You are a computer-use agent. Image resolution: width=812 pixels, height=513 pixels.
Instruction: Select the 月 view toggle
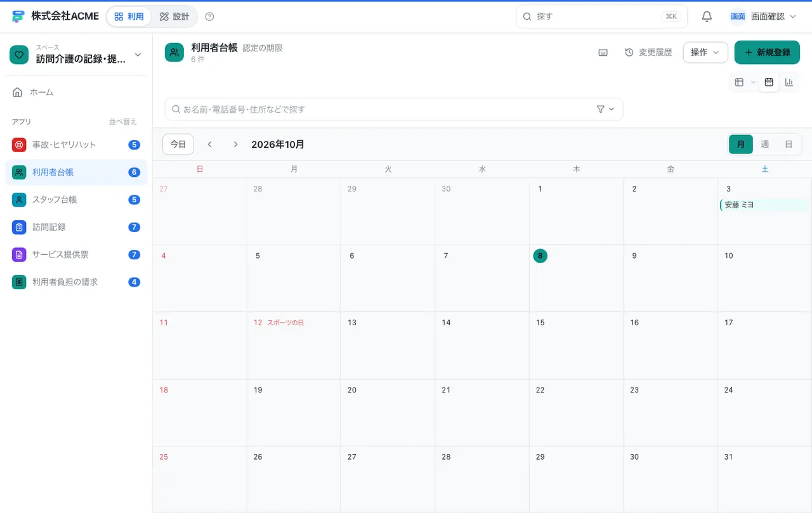[x=741, y=144]
